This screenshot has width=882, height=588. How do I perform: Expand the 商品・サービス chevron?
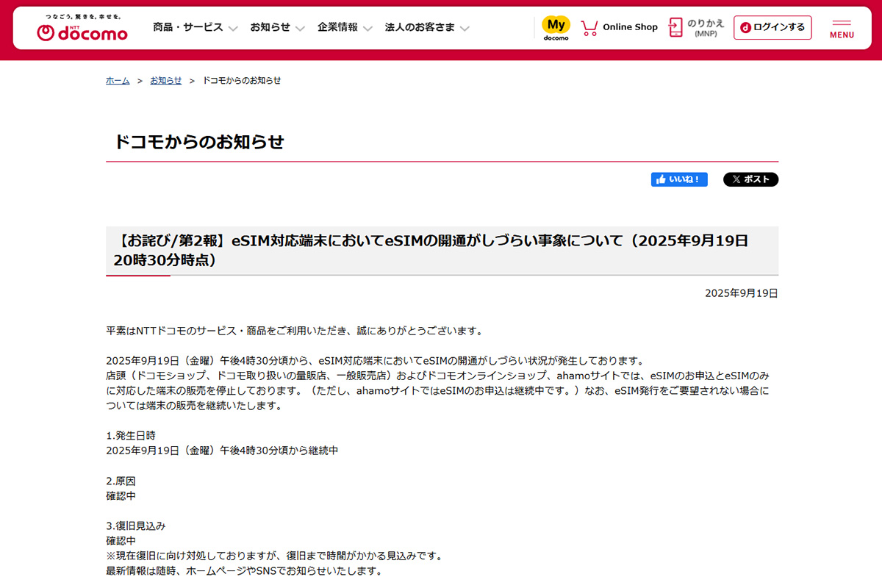233,29
